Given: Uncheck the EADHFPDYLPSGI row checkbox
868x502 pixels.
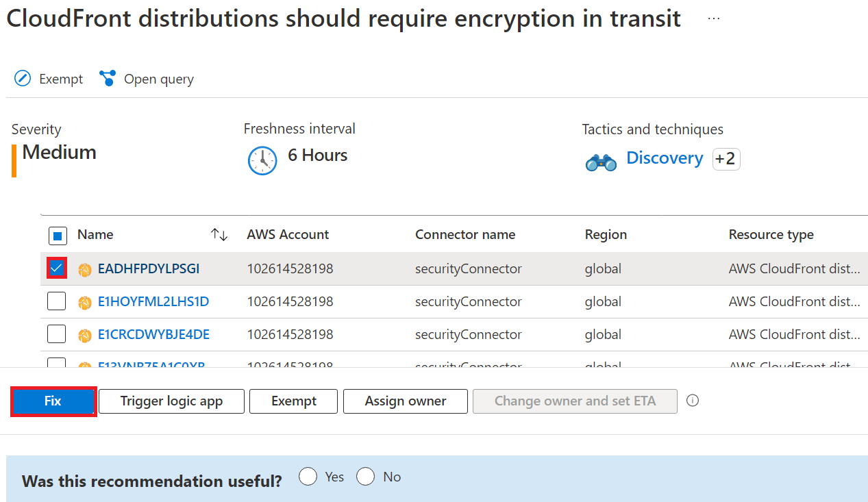Looking at the screenshot, I should [x=57, y=268].
